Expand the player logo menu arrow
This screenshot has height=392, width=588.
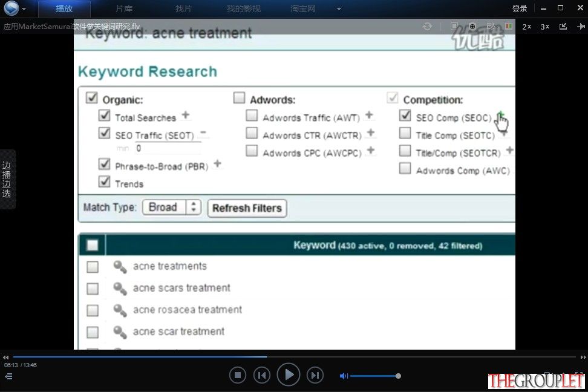(x=24, y=8)
